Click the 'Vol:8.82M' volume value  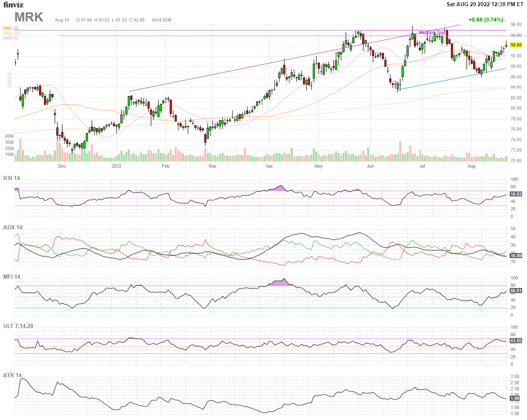[x=161, y=20]
